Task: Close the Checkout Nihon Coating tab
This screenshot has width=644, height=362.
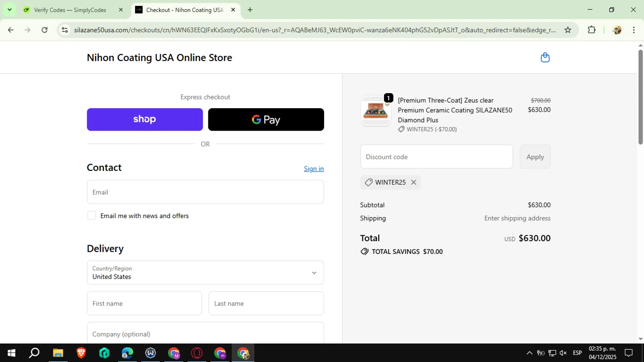Action: (x=233, y=9)
